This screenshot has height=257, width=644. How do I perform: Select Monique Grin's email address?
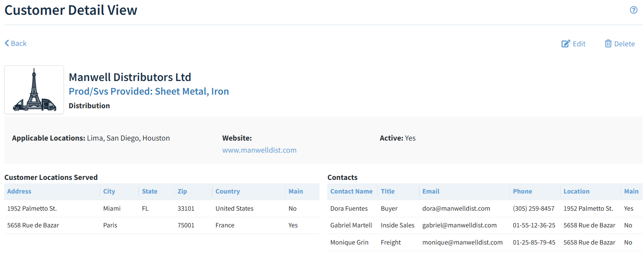coord(462,243)
